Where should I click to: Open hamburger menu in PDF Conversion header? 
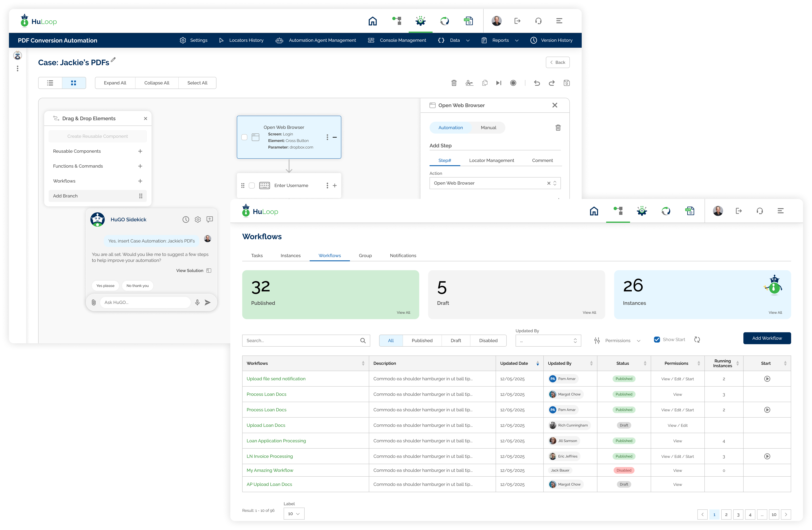pyautogui.click(x=559, y=21)
